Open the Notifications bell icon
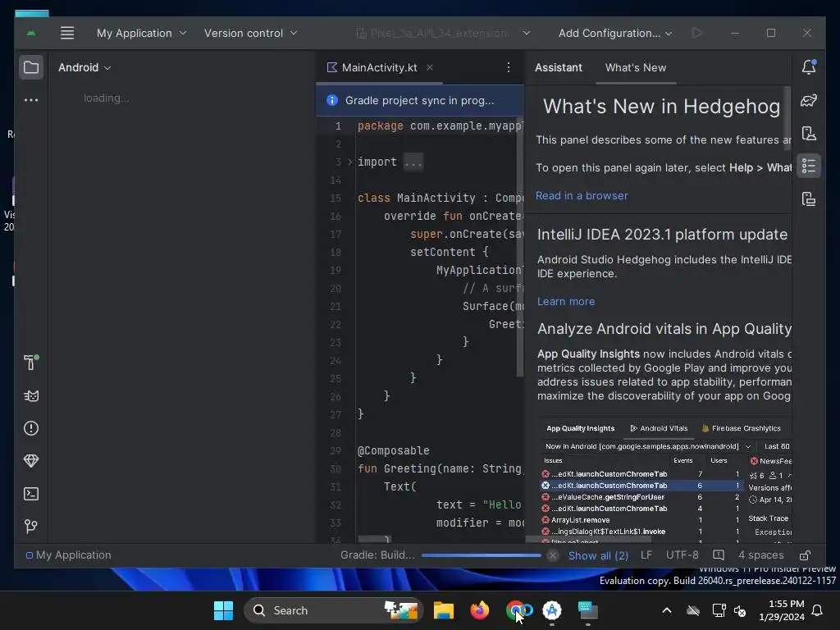This screenshot has width=840, height=630. tap(809, 67)
